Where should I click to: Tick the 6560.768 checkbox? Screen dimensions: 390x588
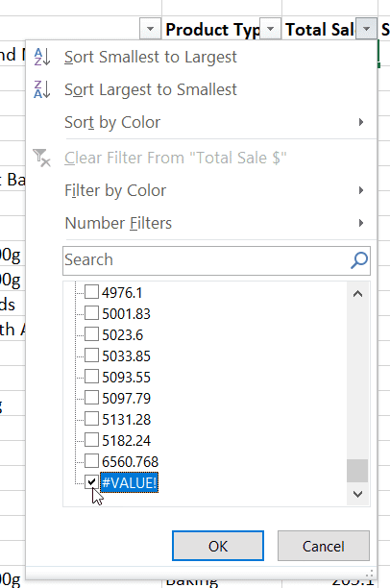tap(91, 461)
